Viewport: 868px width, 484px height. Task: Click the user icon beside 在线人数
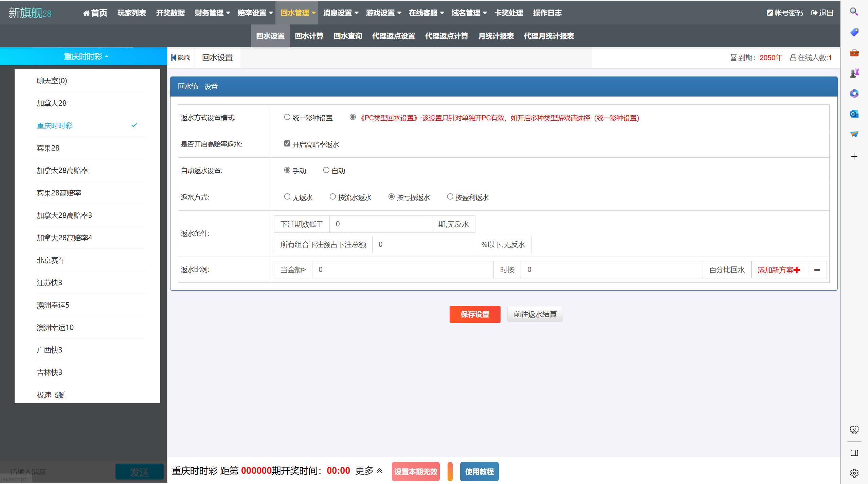click(793, 58)
